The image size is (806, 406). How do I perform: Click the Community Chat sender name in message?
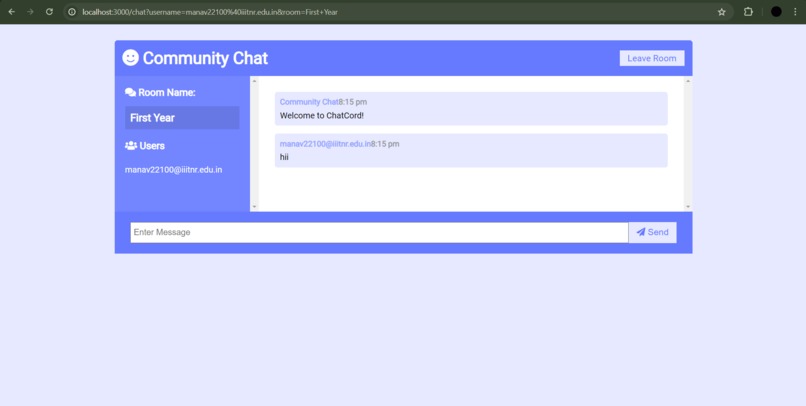coord(309,102)
